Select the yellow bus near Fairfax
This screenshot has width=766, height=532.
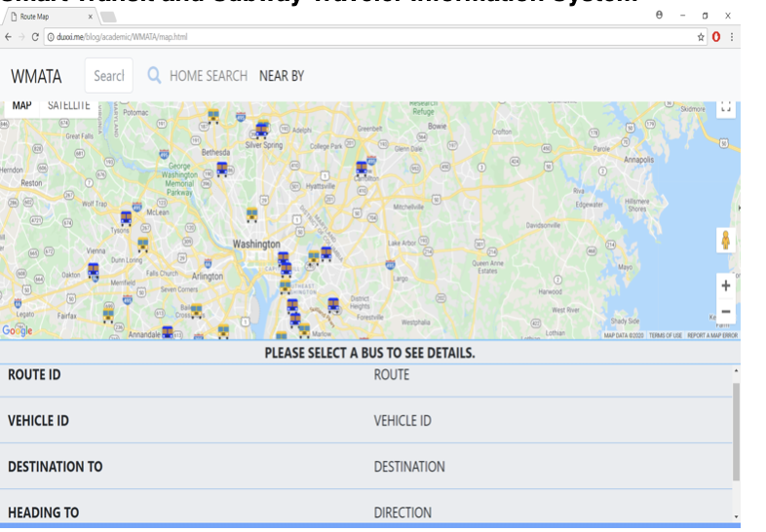coord(108,316)
